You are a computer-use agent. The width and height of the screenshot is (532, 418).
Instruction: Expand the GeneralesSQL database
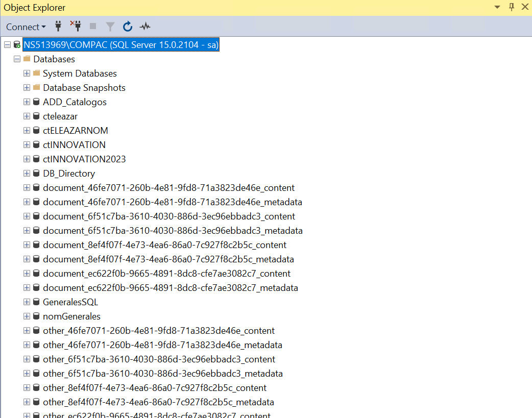(27, 302)
